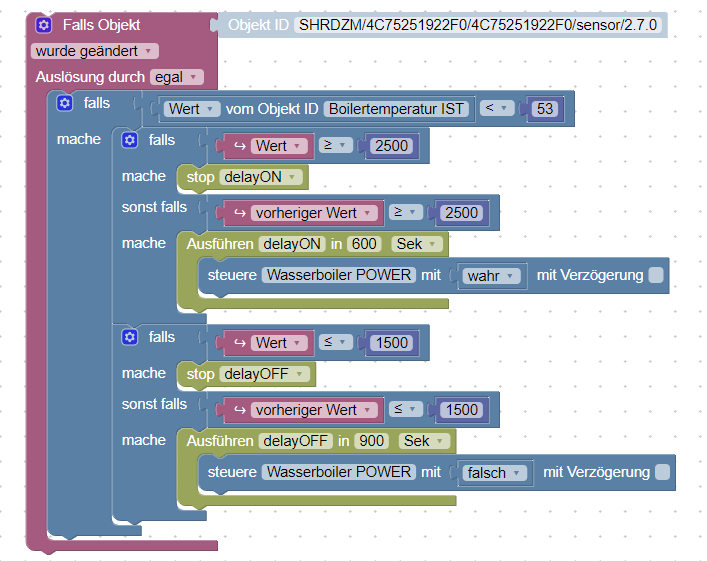The width and height of the screenshot is (707, 561).
Task: Open the 'wurde geändert' dropdown
Action: 95,51
